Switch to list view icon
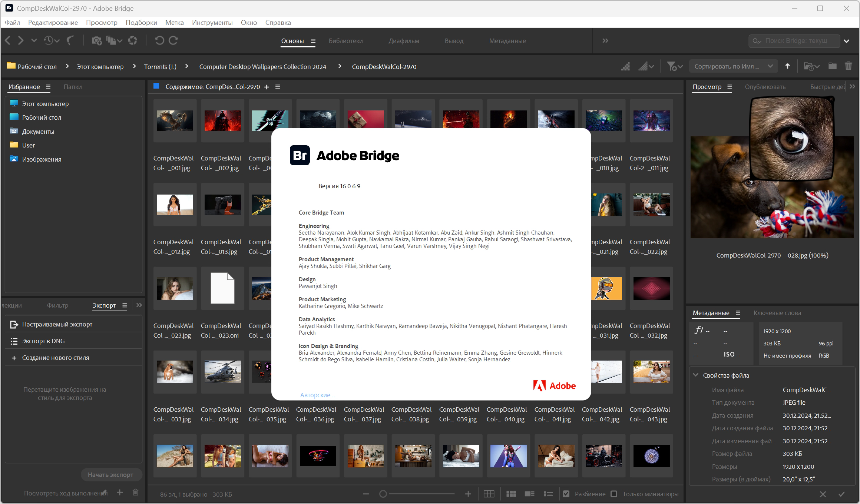Viewport: 860px width, 504px height. pyautogui.click(x=548, y=494)
